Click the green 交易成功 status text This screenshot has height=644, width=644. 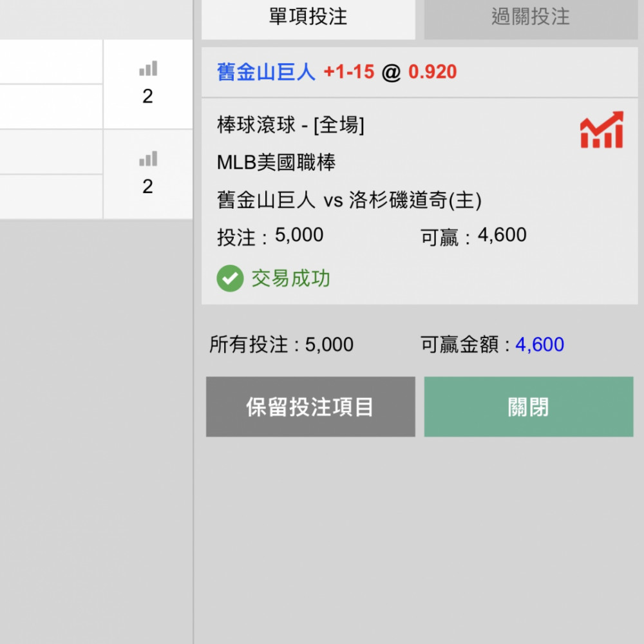coord(291,278)
